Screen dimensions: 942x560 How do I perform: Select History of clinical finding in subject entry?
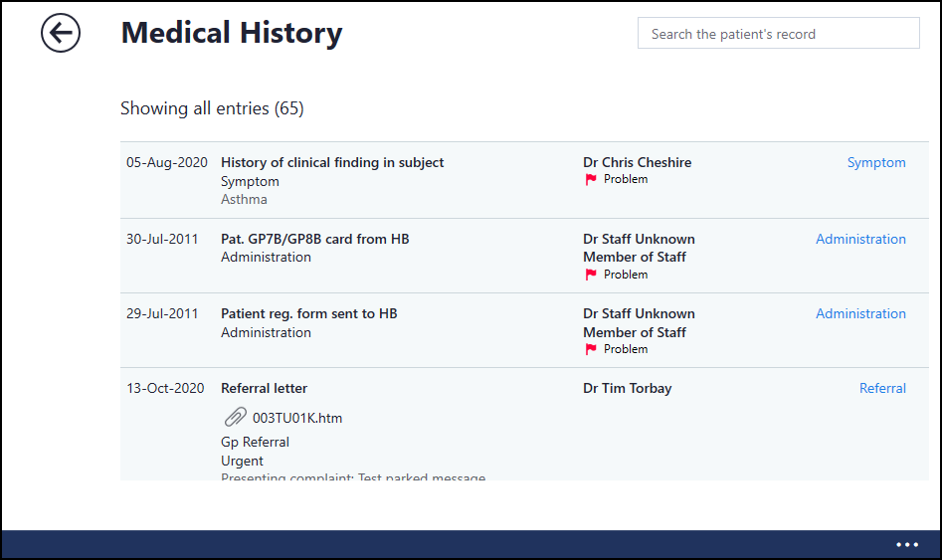[332, 162]
